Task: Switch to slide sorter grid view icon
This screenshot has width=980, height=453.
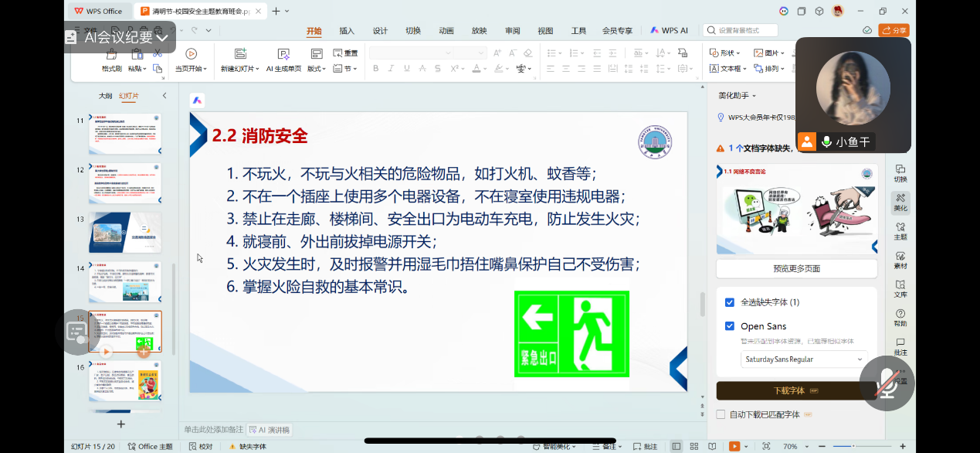Action: click(693, 446)
